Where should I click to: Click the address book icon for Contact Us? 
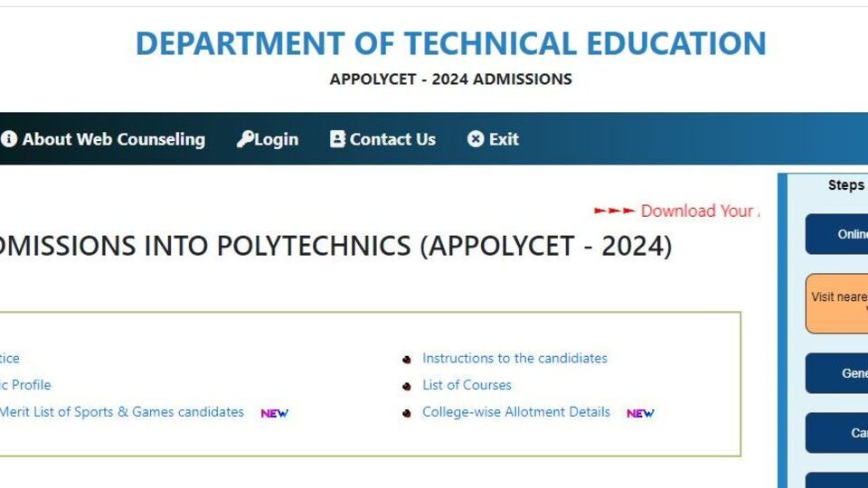point(337,139)
